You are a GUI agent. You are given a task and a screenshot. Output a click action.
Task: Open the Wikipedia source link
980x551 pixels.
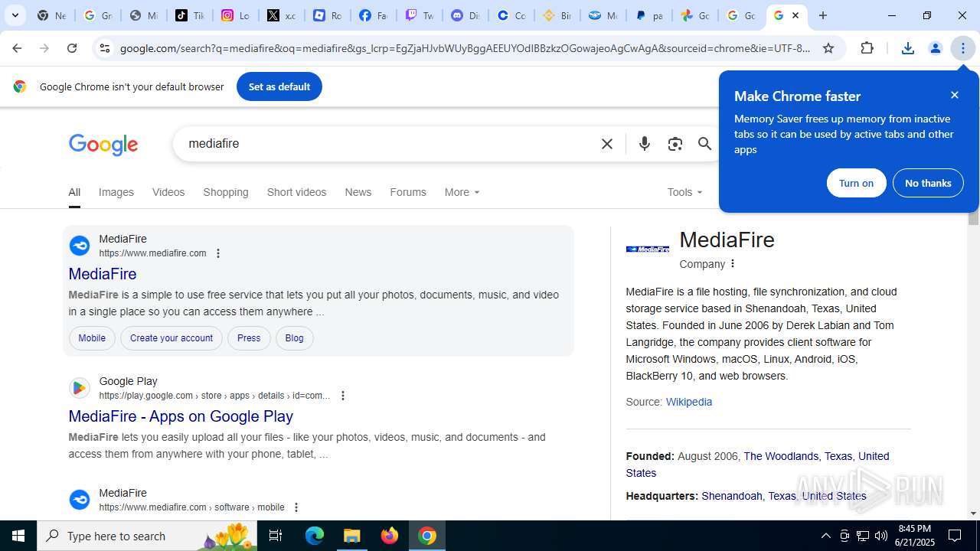(x=689, y=402)
